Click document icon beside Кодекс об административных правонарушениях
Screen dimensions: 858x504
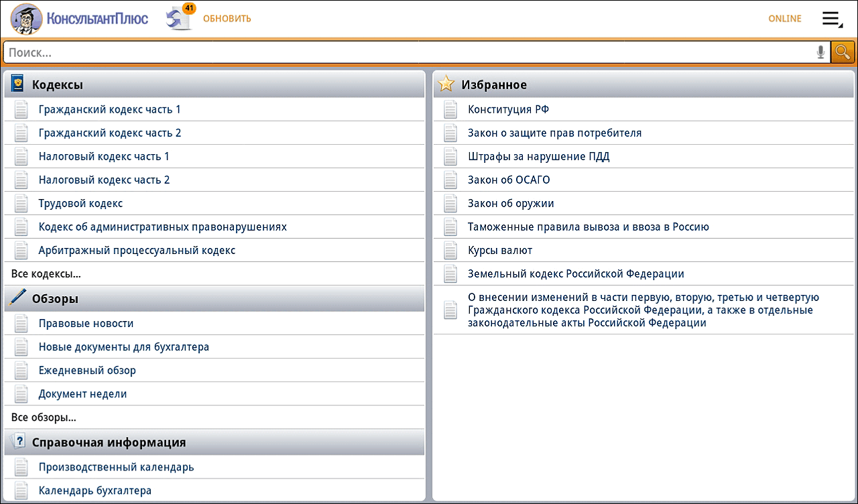point(21,227)
